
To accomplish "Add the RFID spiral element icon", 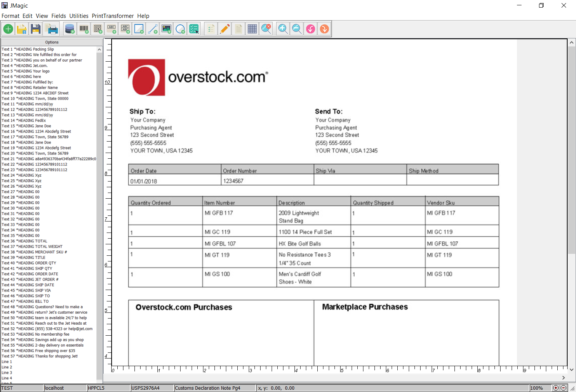I will 98,29.
